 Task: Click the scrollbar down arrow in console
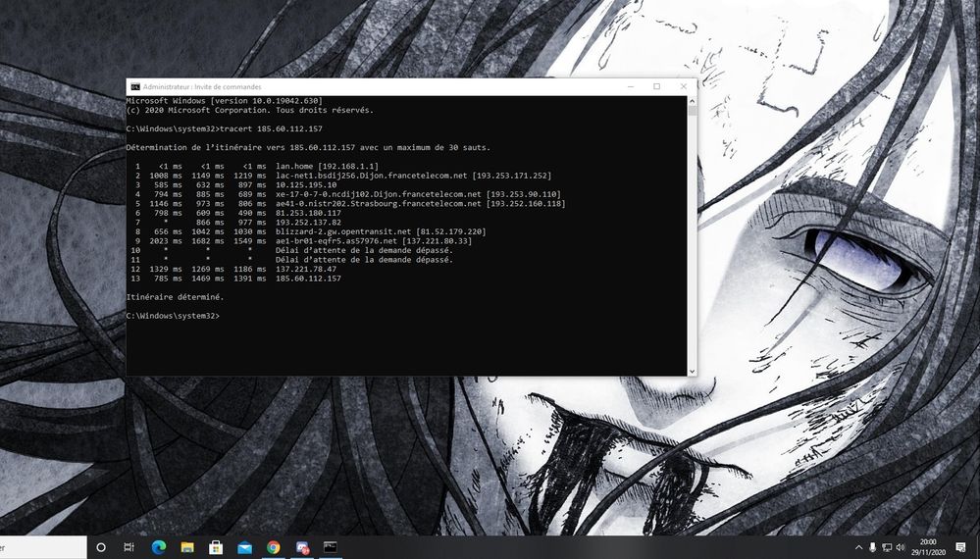coord(693,371)
